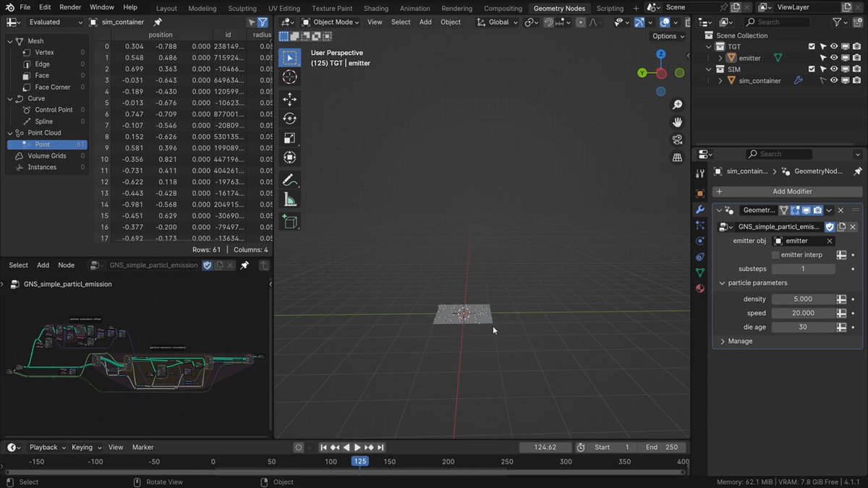Open the viewport Add menu
Image resolution: width=868 pixels, height=488 pixels.
click(x=425, y=22)
